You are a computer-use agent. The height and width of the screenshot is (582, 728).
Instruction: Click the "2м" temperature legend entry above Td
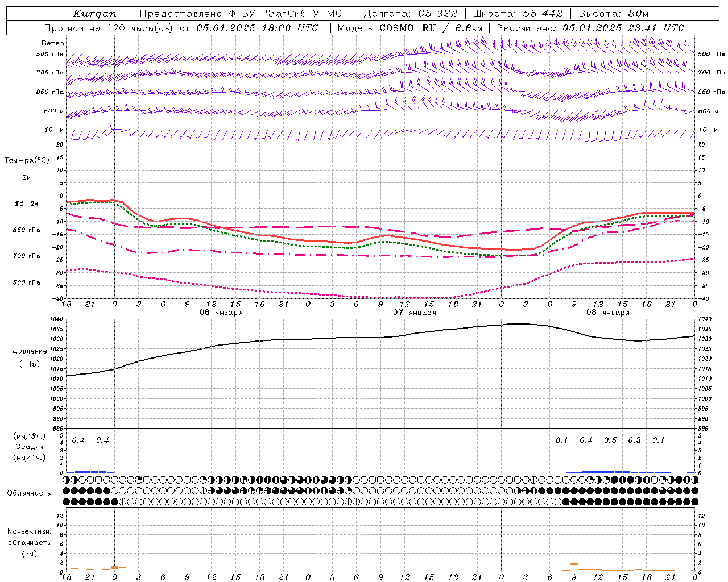[x=27, y=177]
